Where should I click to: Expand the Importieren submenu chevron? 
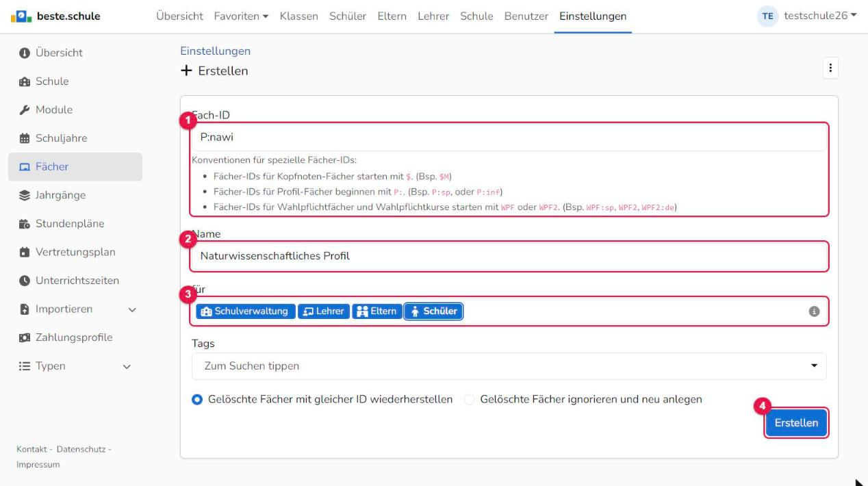pyautogui.click(x=132, y=309)
